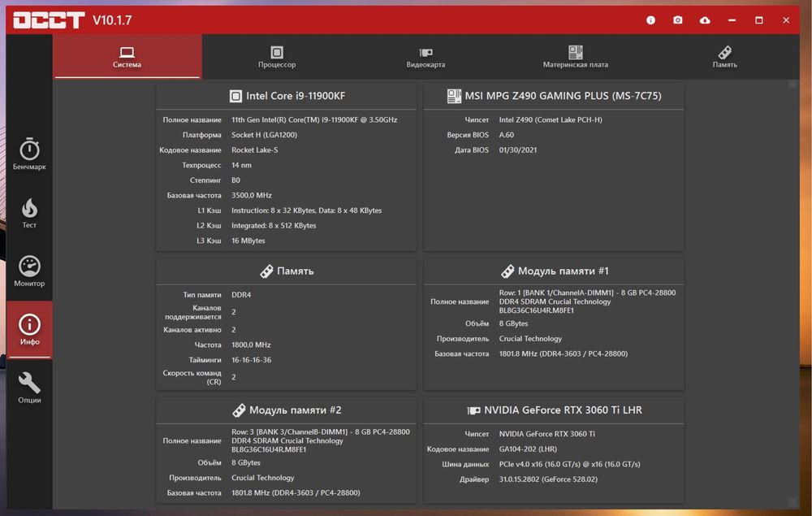Click the PCIe v4.0 x16 bus value
The image size is (812, 516).
570,464
